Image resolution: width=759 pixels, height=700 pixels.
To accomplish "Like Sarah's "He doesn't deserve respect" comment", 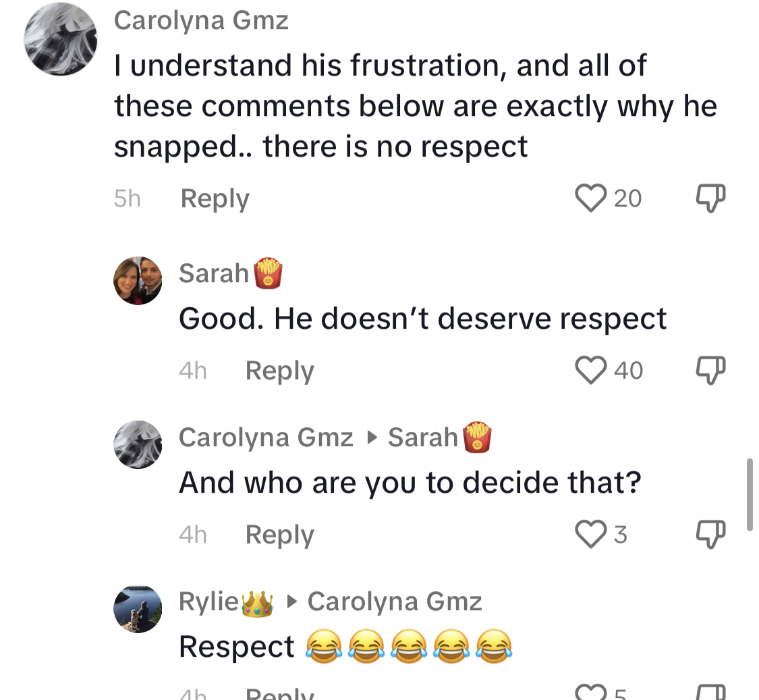I will tap(590, 371).
